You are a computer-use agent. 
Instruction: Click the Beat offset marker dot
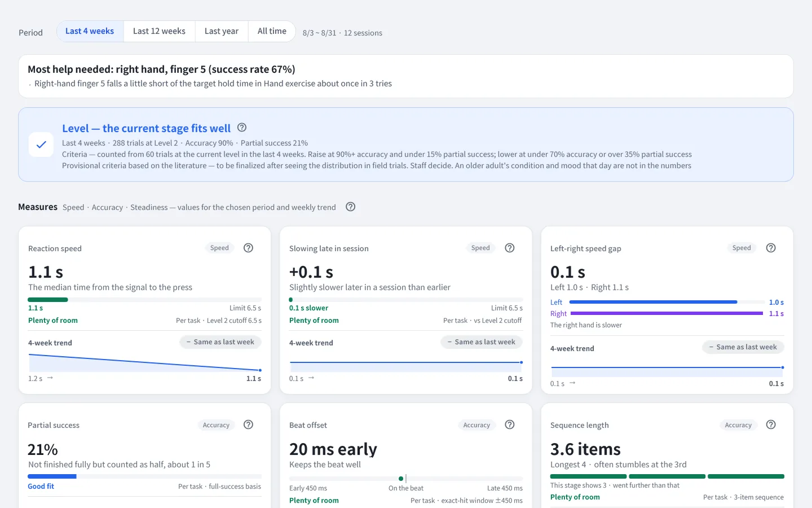(401, 479)
